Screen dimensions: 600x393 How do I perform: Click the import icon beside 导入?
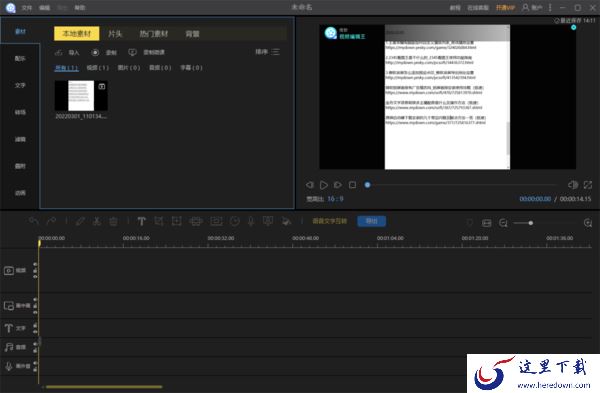(x=59, y=52)
